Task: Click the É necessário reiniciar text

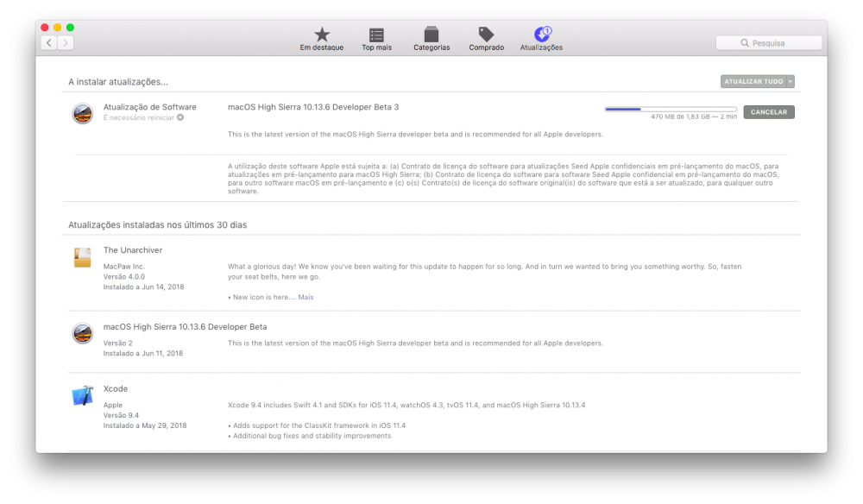Action: (x=139, y=117)
